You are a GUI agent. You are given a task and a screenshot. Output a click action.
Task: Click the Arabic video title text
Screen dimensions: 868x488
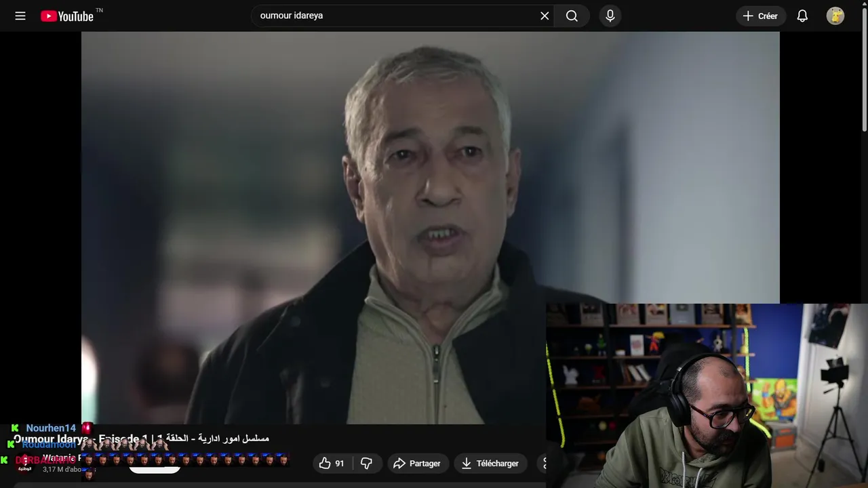[218, 439]
